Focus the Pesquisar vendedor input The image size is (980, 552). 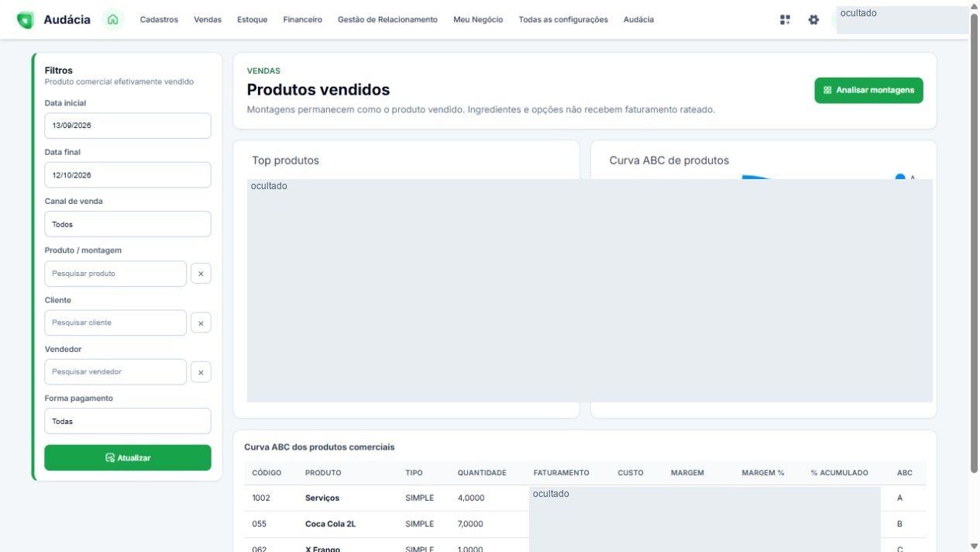115,372
